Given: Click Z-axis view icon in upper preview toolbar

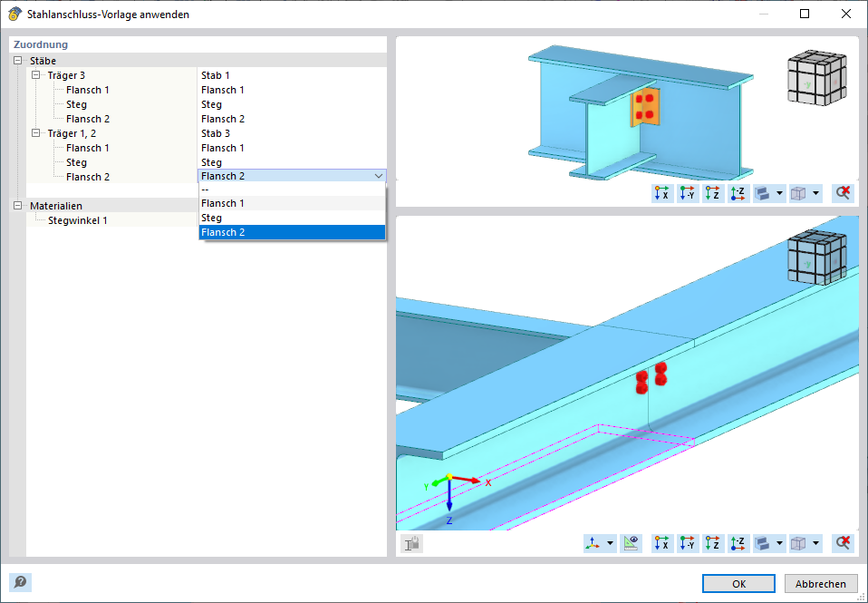Looking at the screenshot, I should click(x=713, y=193).
